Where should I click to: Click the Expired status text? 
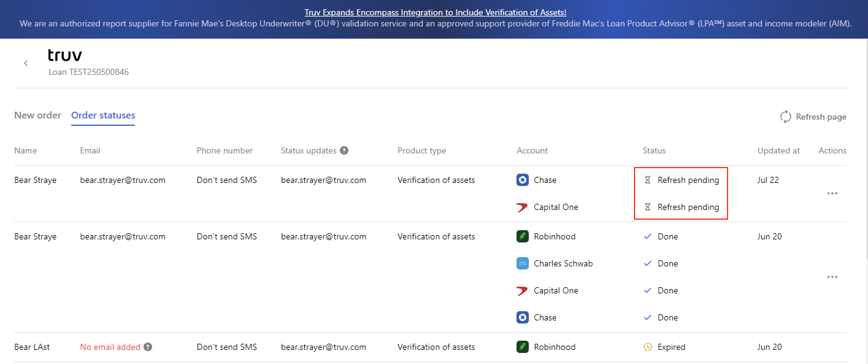coord(671,347)
